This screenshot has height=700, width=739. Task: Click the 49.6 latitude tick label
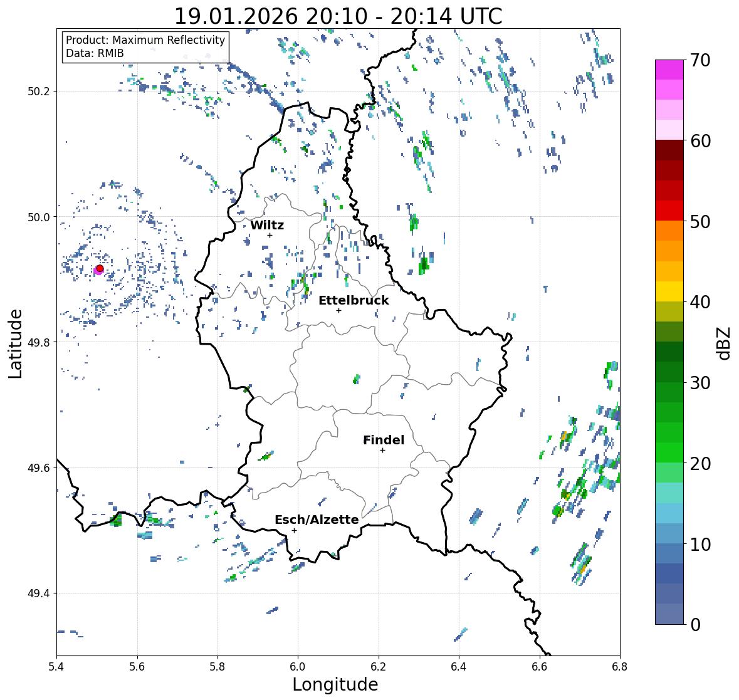tap(38, 468)
